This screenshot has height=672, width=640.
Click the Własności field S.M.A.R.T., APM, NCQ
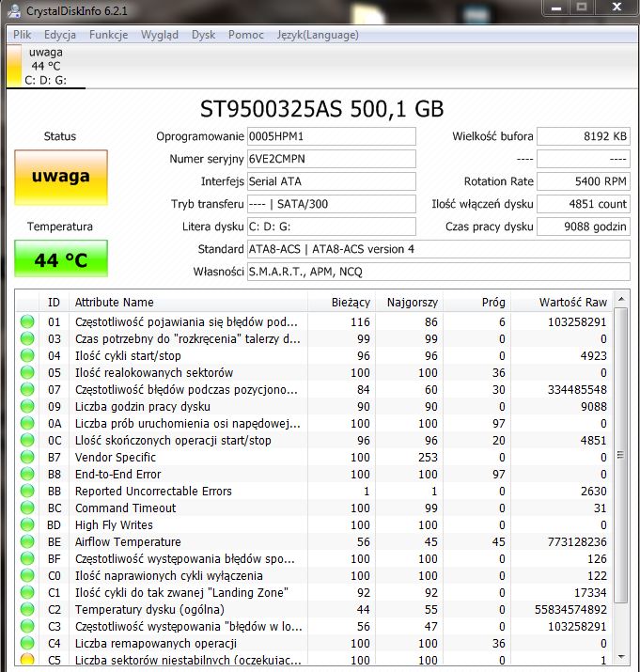(439, 272)
